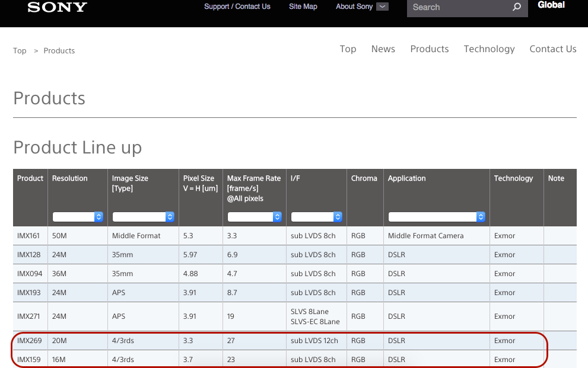The height and width of the screenshot is (368, 588).
Task: Type in the Search field
Action: pos(457,7)
